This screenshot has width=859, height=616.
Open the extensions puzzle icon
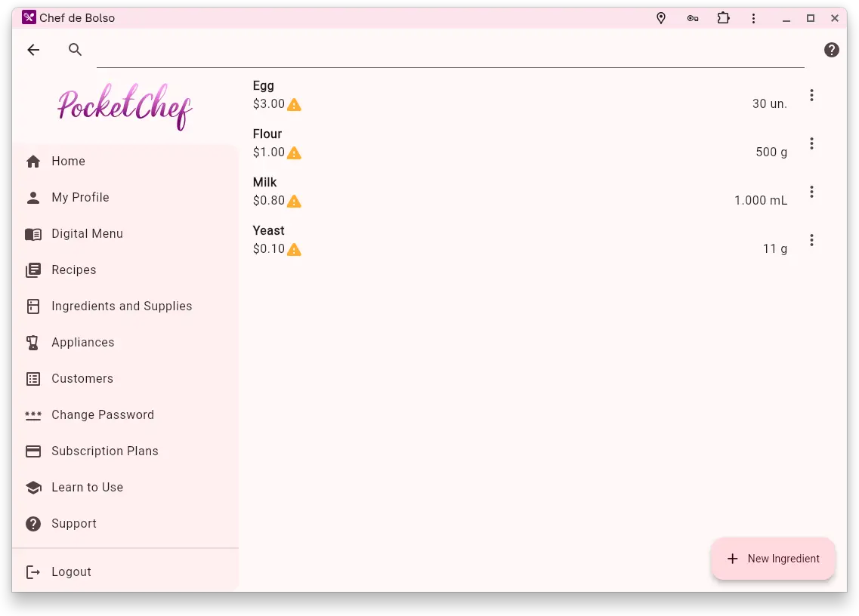point(723,18)
